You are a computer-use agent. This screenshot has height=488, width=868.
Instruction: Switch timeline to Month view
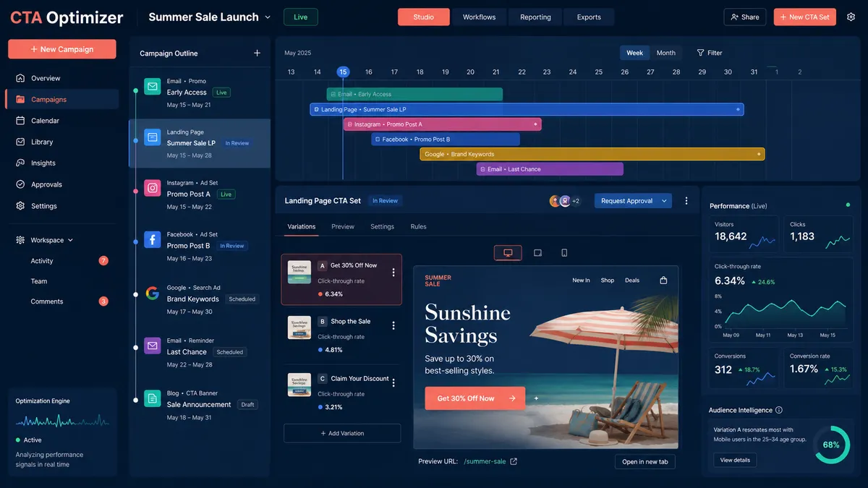tap(666, 53)
